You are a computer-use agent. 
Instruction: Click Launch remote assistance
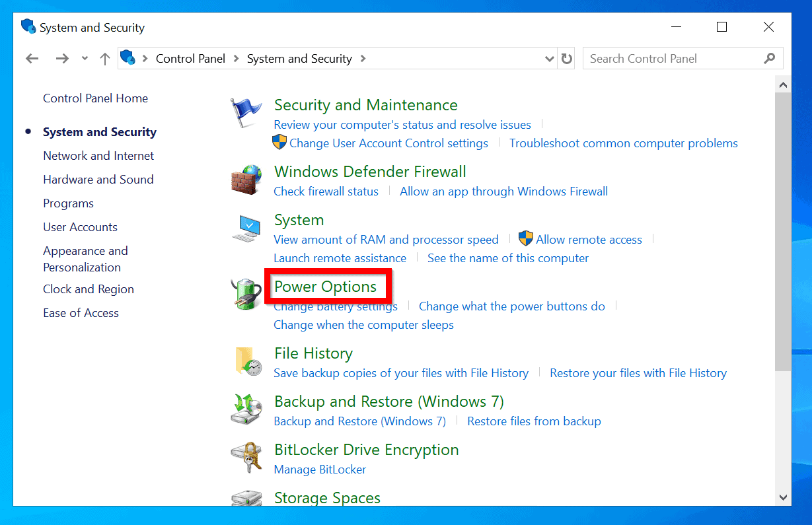click(340, 258)
